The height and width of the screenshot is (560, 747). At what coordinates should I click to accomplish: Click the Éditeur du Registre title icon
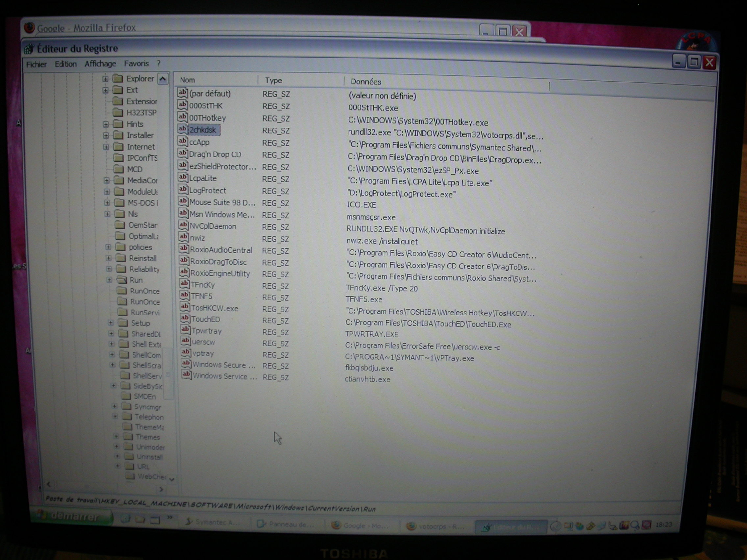29,49
